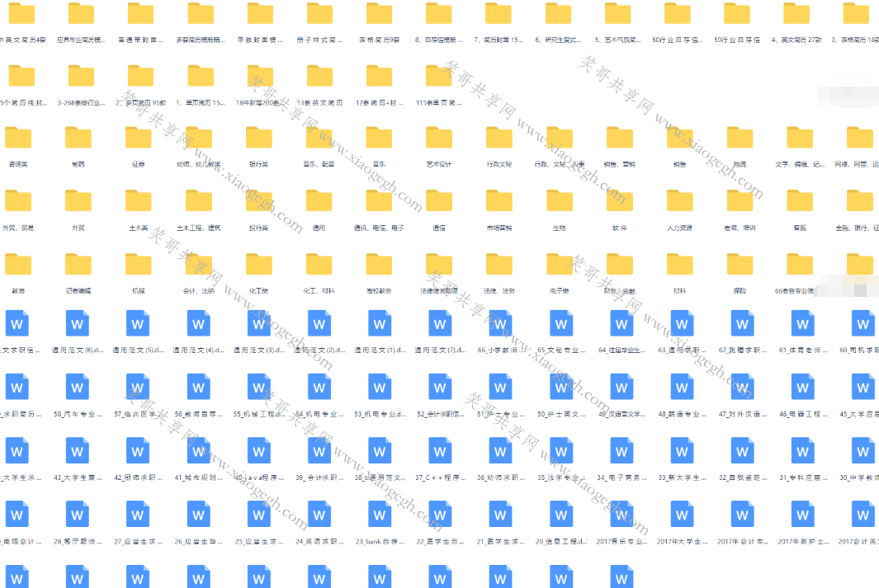Viewport: 879px width, 588px height.
Task: Open the 物流 folder
Action: click(740, 138)
